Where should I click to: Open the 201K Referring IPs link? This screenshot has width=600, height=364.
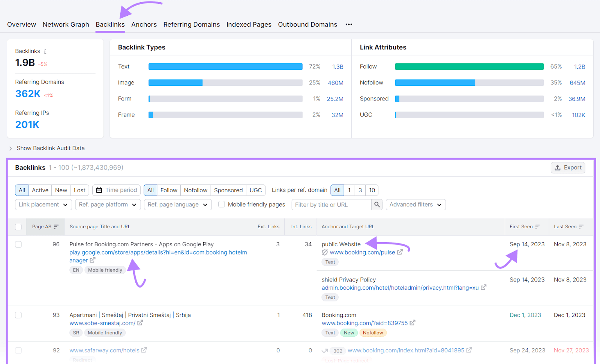[x=27, y=124]
